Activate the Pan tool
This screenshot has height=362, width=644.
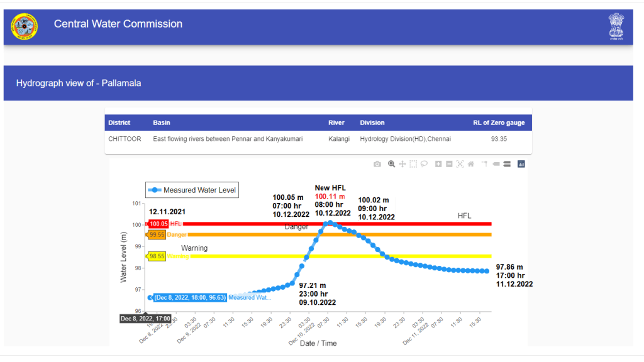pyautogui.click(x=402, y=164)
